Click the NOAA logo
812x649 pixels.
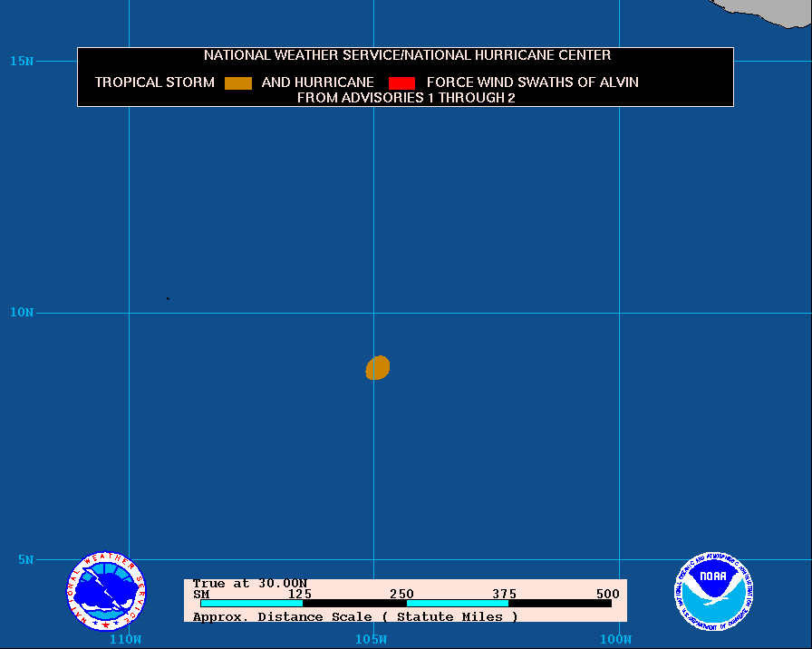pos(713,591)
